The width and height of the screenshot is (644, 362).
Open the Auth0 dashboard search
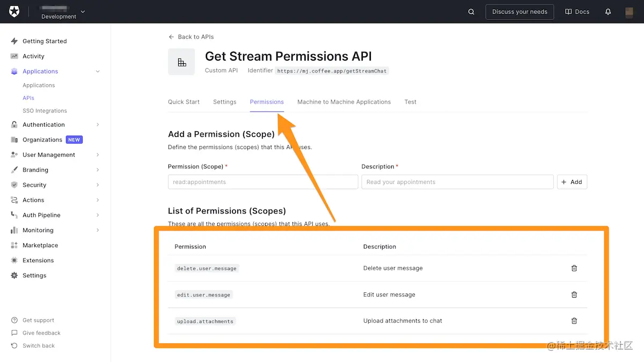(x=471, y=11)
